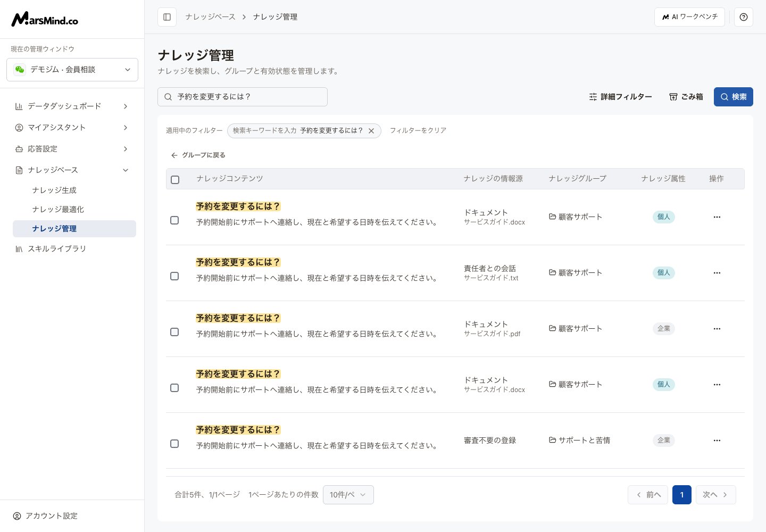Screen dimensions: 766x532
Task: Click the blue 検索 button
Action: [x=734, y=97]
